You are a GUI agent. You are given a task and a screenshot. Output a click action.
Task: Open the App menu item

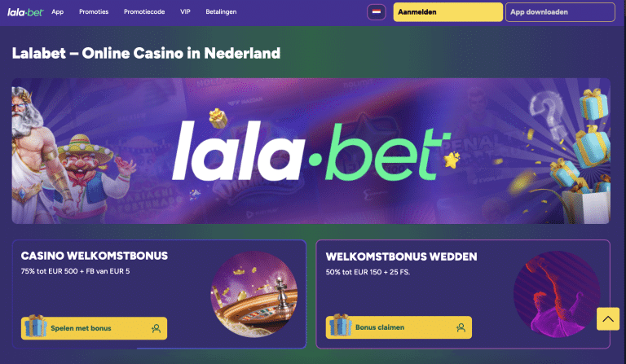coord(58,12)
